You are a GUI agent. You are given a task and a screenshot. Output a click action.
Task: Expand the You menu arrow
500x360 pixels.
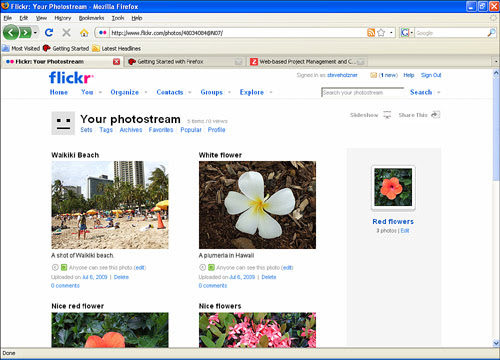point(100,92)
